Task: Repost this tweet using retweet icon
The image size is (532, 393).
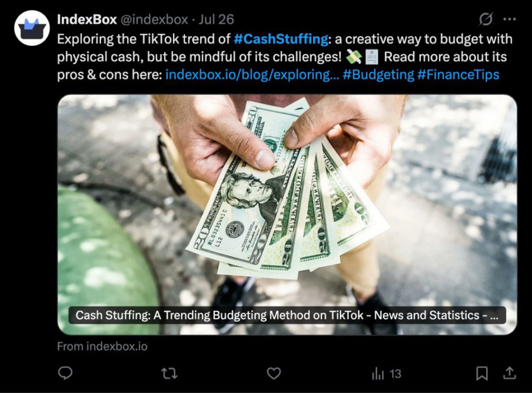Action: point(169,373)
